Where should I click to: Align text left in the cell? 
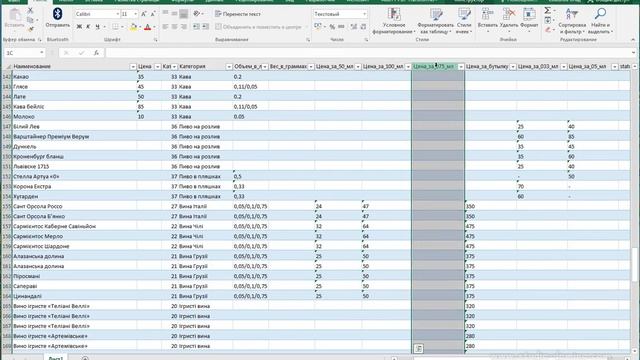165,27
